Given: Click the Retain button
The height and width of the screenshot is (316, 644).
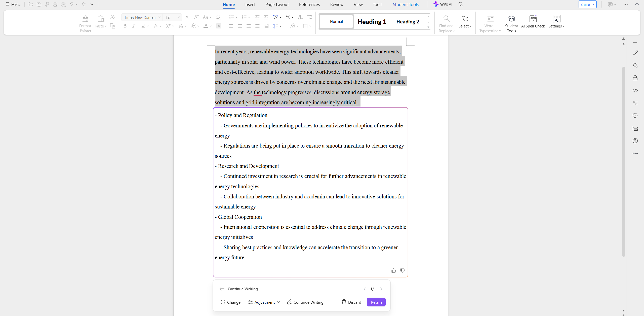Looking at the screenshot, I should point(376,302).
